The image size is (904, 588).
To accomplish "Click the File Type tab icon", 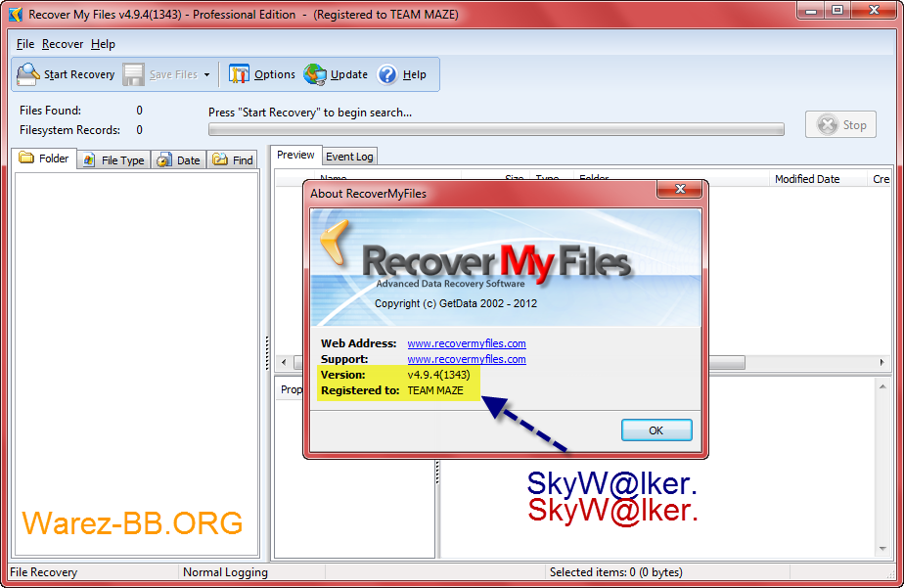I will 89,159.
